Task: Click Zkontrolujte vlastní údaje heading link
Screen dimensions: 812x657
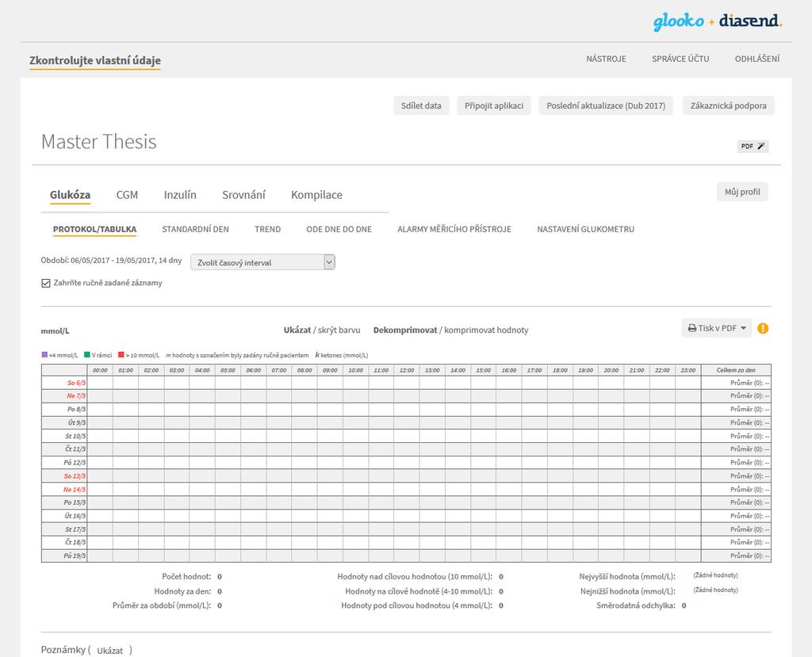Action: [95, 60]
